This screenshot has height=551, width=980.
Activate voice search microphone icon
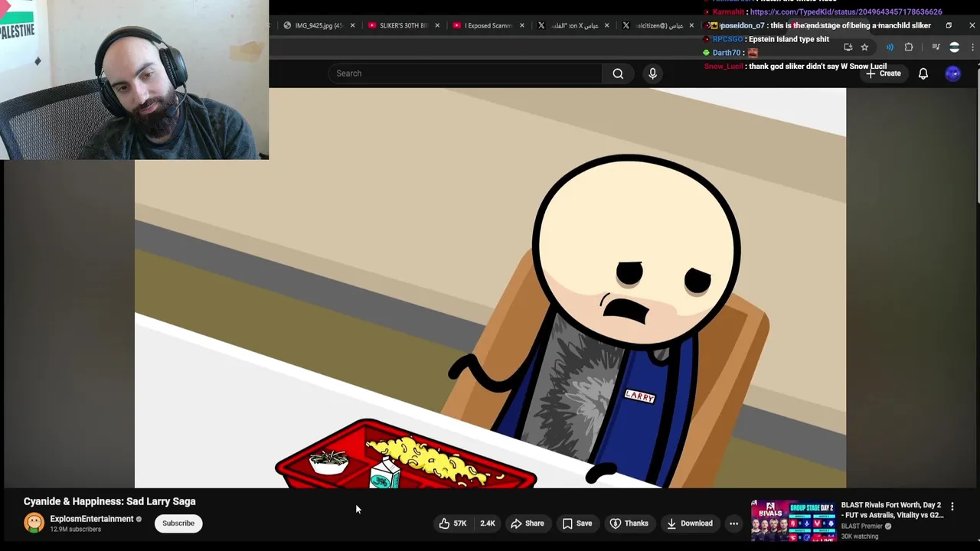(x=652, y=73)
